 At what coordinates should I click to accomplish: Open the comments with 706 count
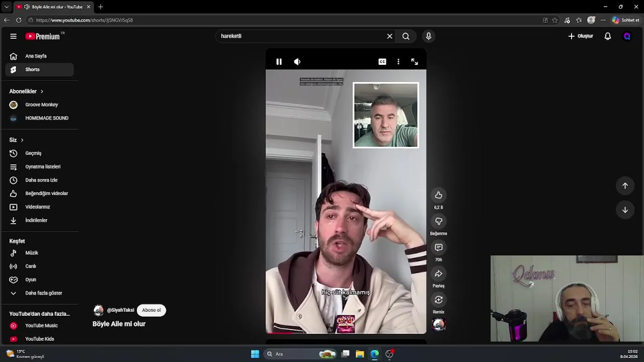click(439, 247)
